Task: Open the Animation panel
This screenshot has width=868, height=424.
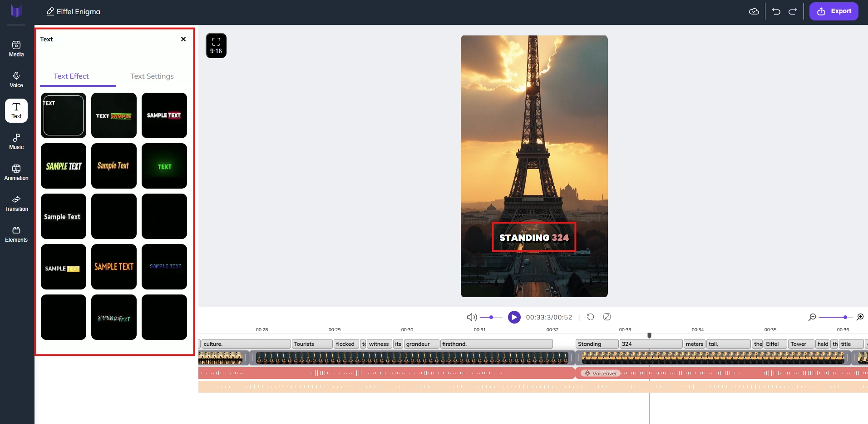Action: [16, 173]
